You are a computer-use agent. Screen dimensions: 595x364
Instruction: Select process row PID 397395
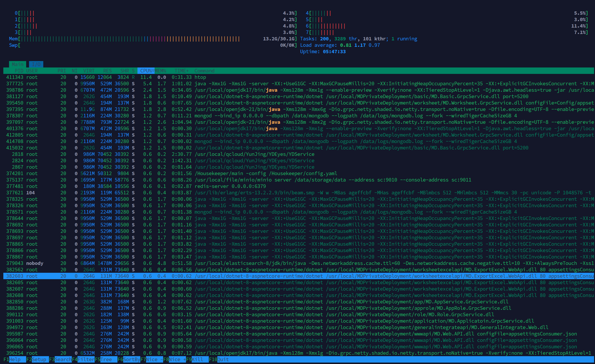click(x=298, y=109)
